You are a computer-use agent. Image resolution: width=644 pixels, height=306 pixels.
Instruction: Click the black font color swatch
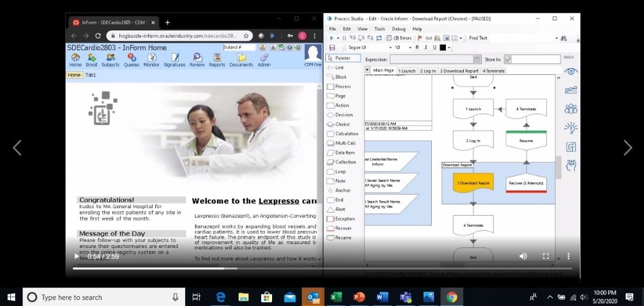pos(443,48)
